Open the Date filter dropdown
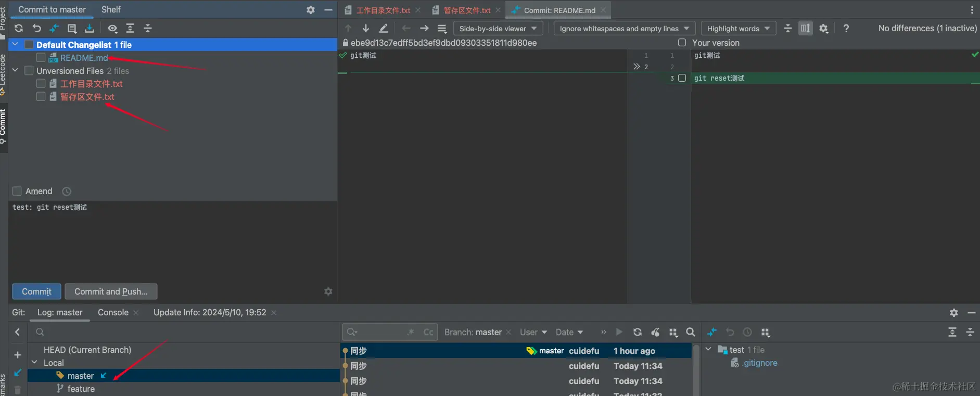This screenshot has height=396, width=980. [569, 332]
